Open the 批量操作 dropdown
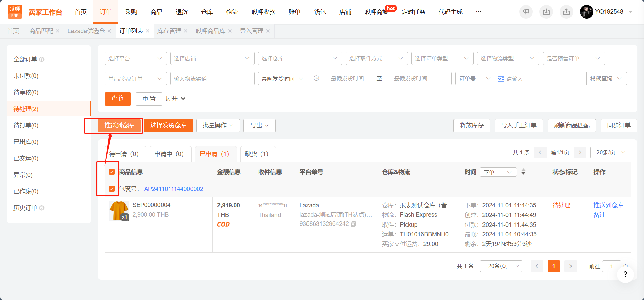 tap(218, 125)
